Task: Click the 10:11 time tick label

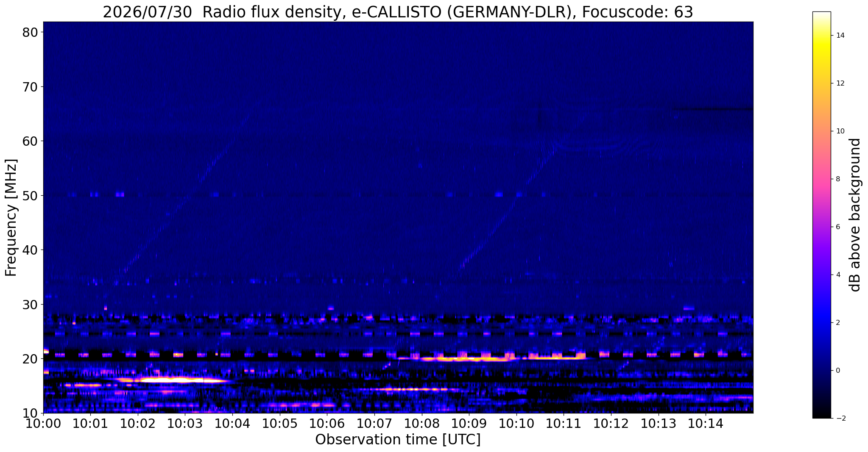Action: pyautogui.click(x=564, y=423)
